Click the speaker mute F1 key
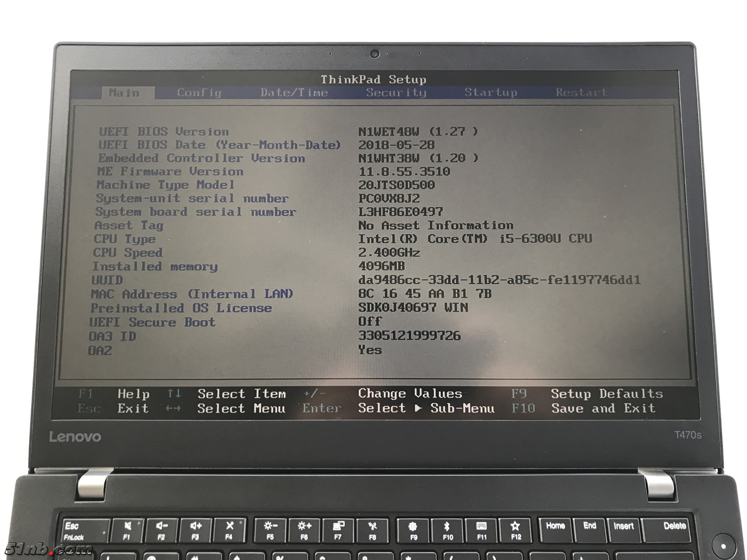747x560 pixels. [127, 531]
